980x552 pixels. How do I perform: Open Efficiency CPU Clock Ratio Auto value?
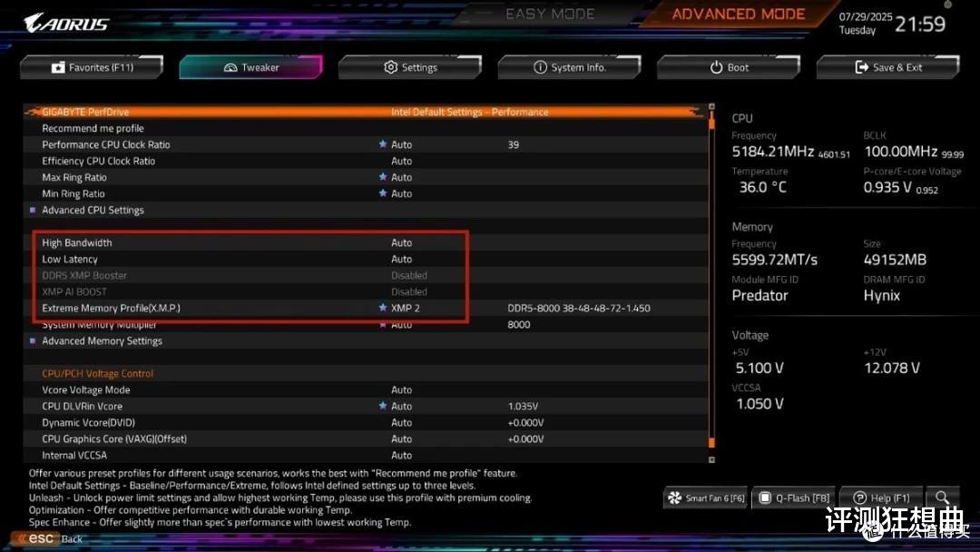[401, 161]
